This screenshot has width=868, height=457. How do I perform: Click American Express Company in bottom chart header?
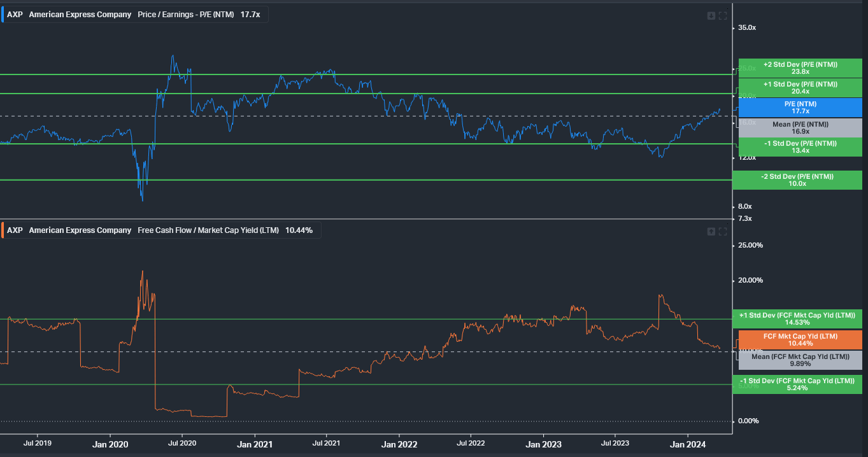80,230
